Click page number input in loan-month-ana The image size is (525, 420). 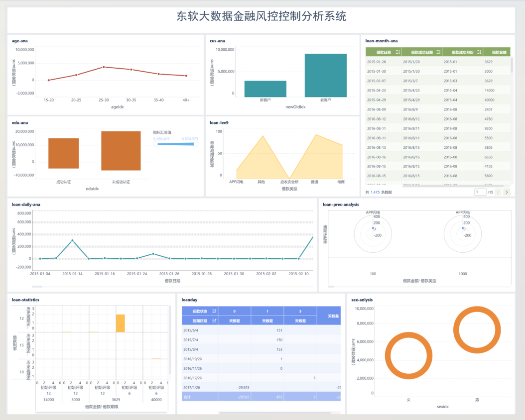[480, 192]
